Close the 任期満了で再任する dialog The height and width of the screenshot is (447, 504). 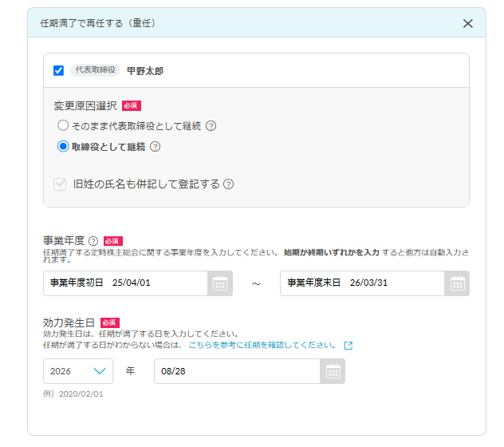(x=467, y=23)
